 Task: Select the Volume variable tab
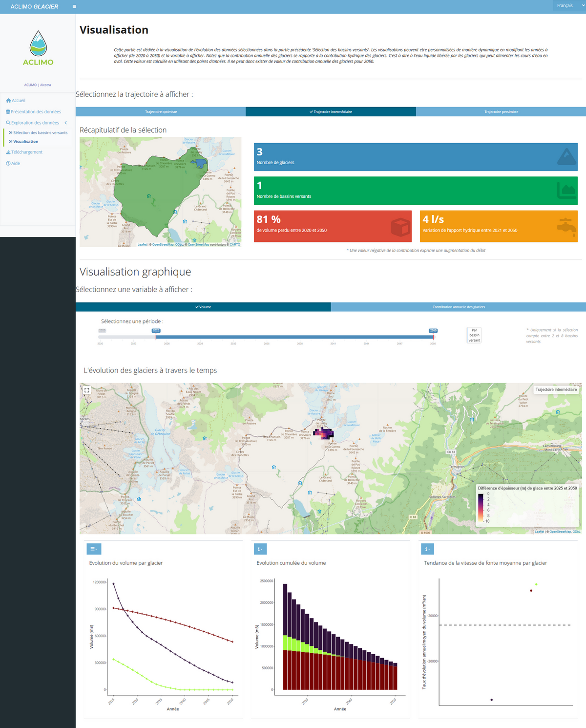coord(203,307)
